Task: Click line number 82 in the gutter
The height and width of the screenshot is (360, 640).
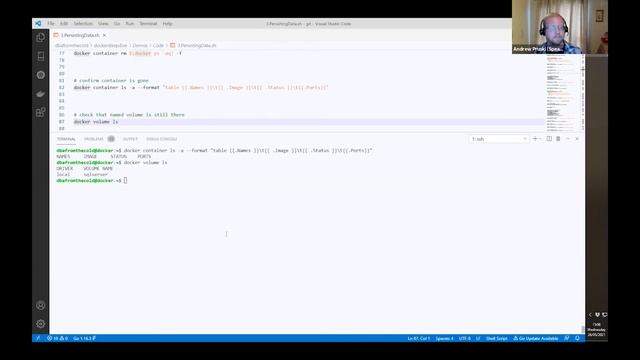Action: tap(62, 87)
